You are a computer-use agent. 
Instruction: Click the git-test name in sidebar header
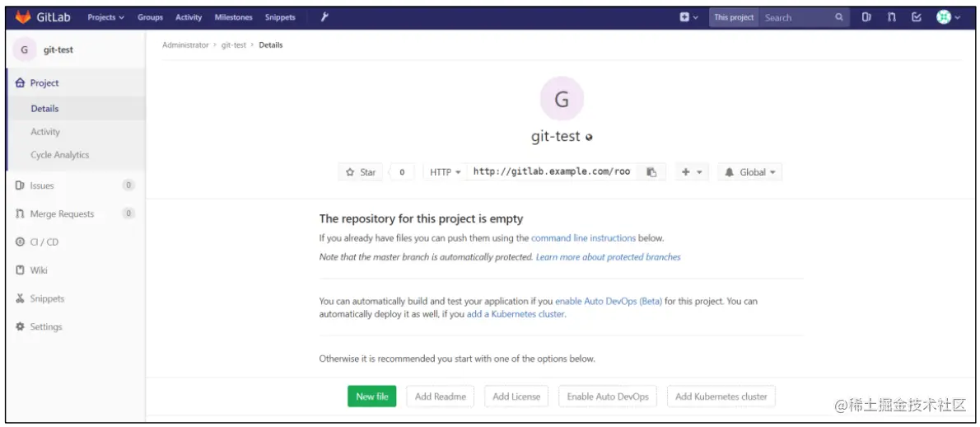click(x=58, y=50)
